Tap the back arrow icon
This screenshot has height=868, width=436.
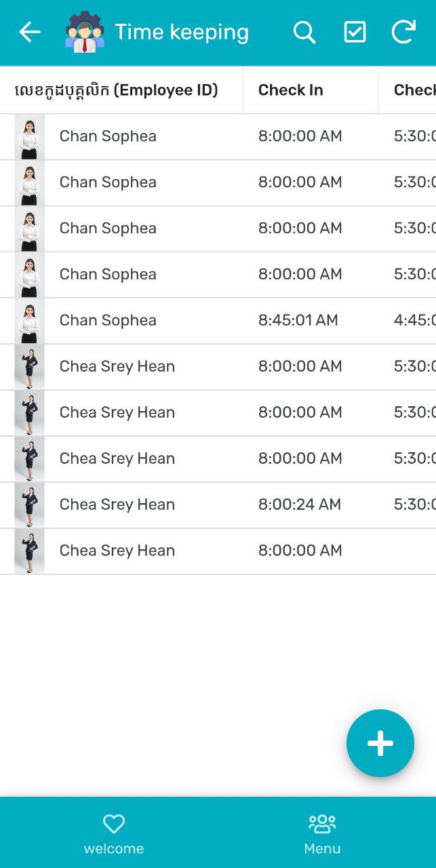click(x=29, y=32)
